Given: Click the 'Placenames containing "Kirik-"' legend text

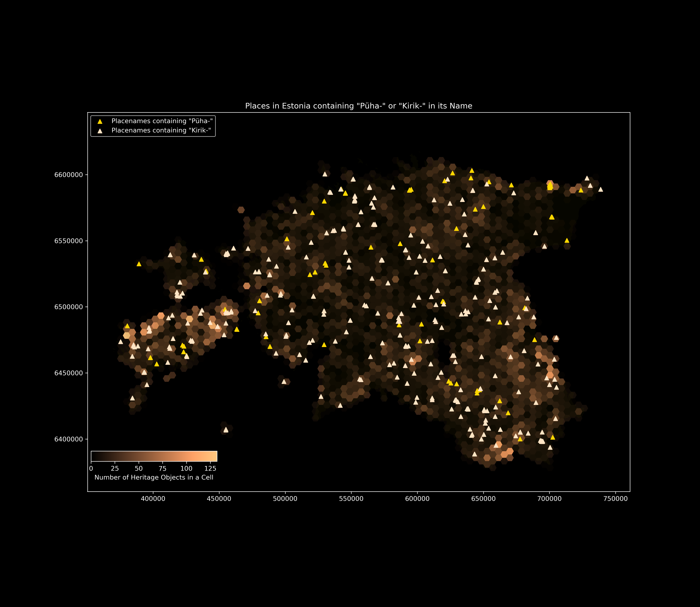Looking at the screenshot, I should (161, 130).
